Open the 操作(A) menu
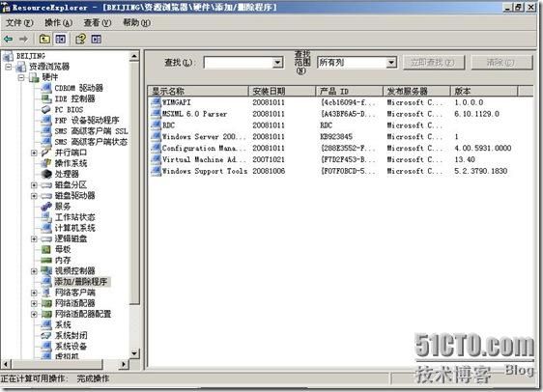 click(59, 23)
